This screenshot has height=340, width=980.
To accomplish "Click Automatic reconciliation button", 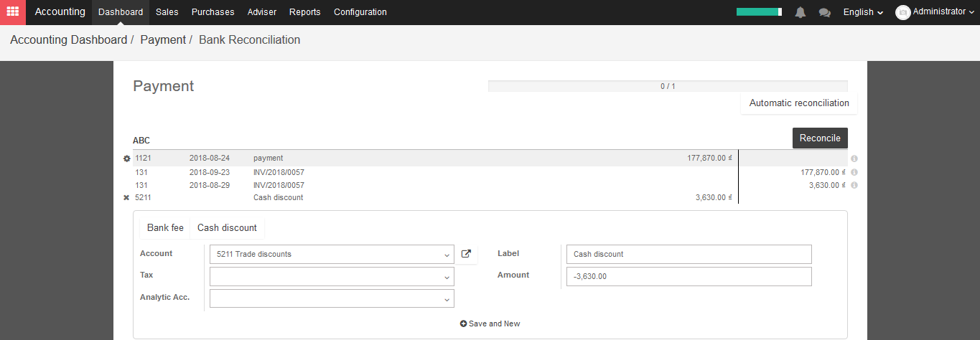I will [x=799, y=103].
